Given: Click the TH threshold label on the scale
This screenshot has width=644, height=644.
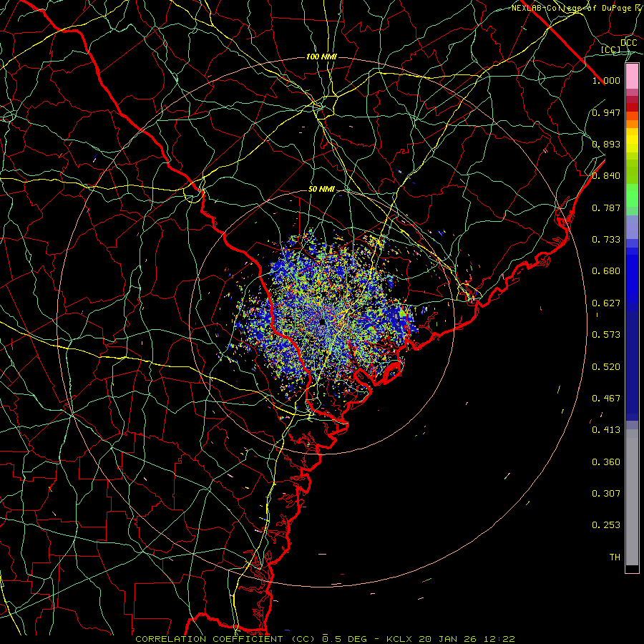Looking at the screenshot, I should click(x=615, y=557).
